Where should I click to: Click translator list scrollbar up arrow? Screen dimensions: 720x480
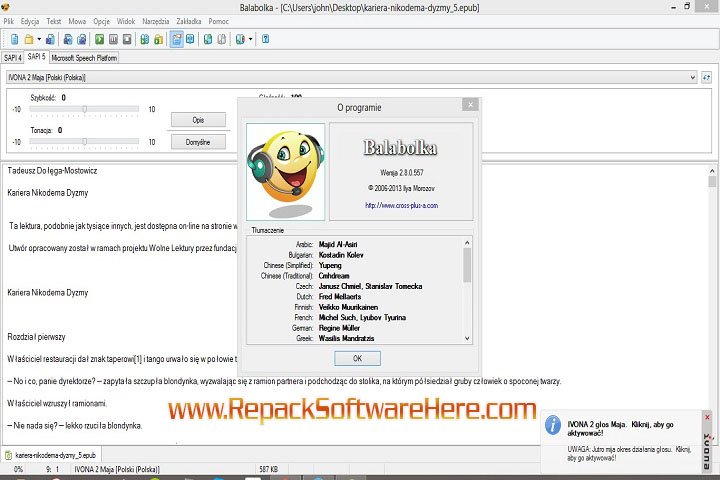tap(467, 243)
